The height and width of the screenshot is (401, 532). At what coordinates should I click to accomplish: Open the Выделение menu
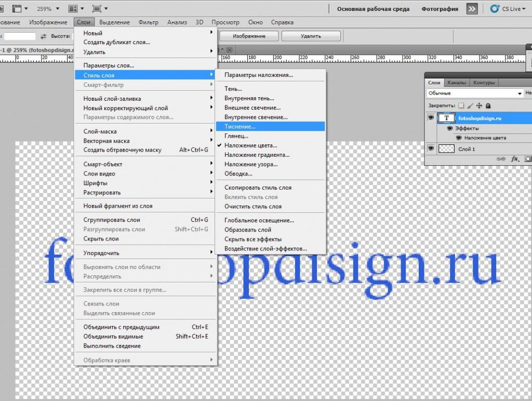[115, 22]
